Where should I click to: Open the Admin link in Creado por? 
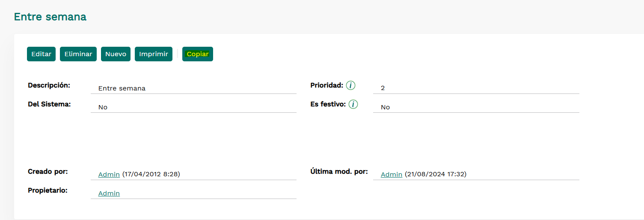[109, 174]
